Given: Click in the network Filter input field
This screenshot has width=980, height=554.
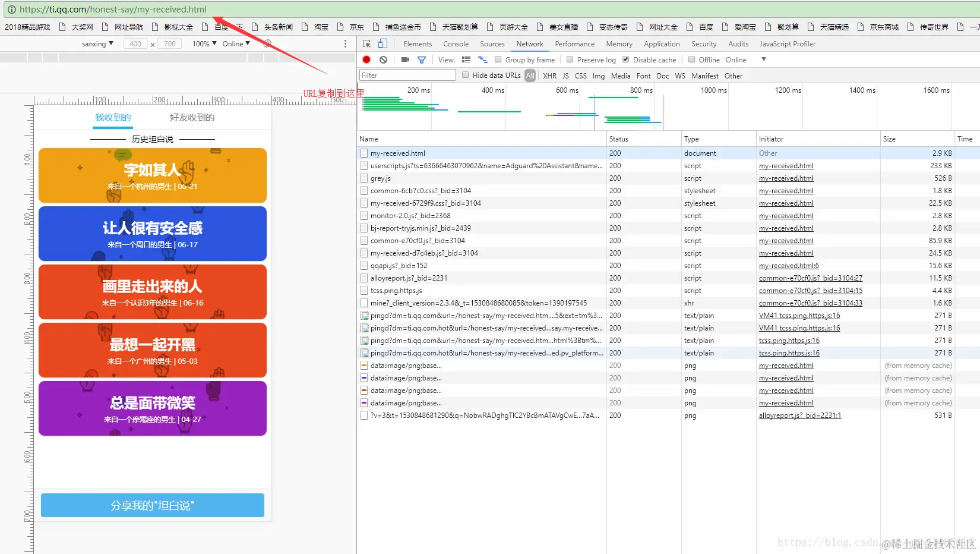Looking at the screenshot, I should [x=407, y=75].
